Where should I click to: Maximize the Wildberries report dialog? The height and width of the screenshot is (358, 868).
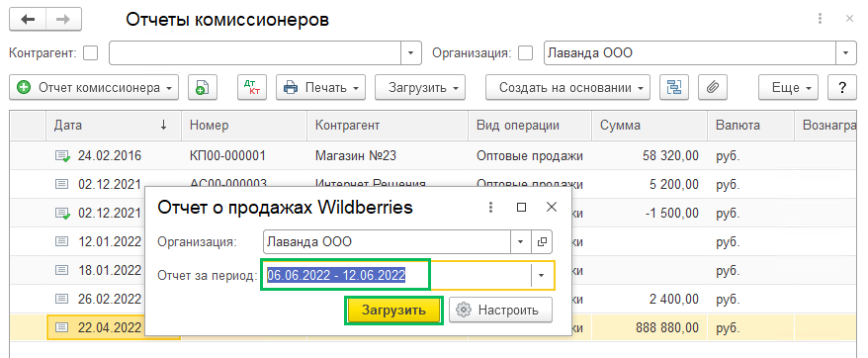(521, 208)
